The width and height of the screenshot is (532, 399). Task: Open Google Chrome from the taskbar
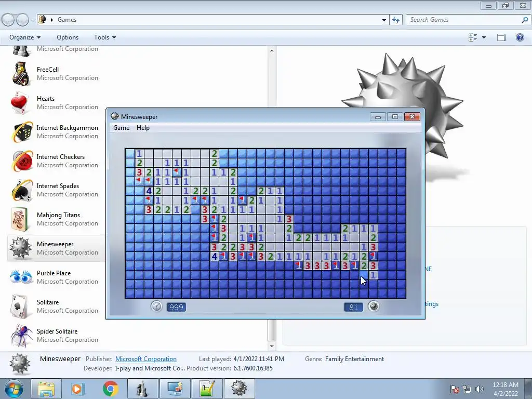point(110,389)
